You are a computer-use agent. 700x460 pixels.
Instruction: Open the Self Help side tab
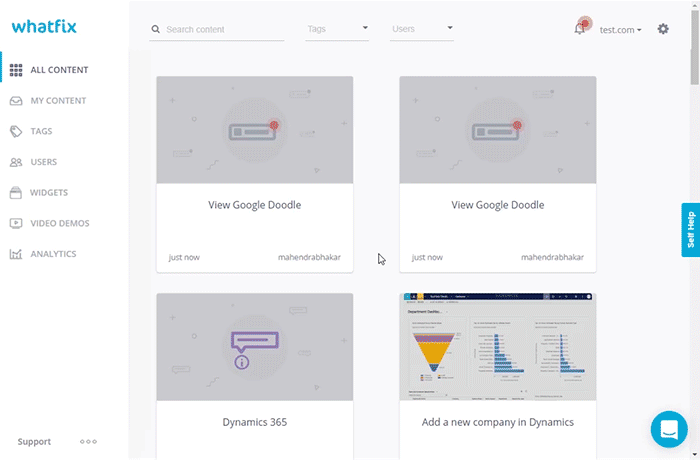690,230
